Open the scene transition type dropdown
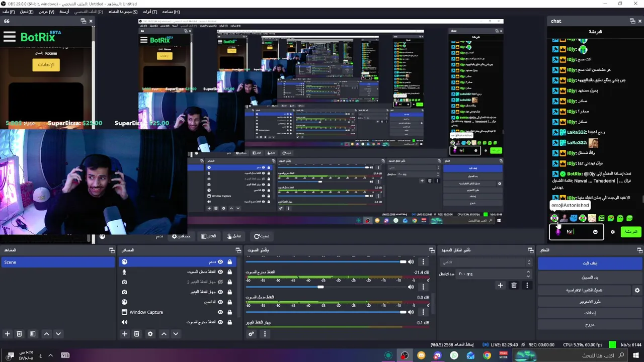The height and width of the screenshot is (362, 644). point(486,262)
